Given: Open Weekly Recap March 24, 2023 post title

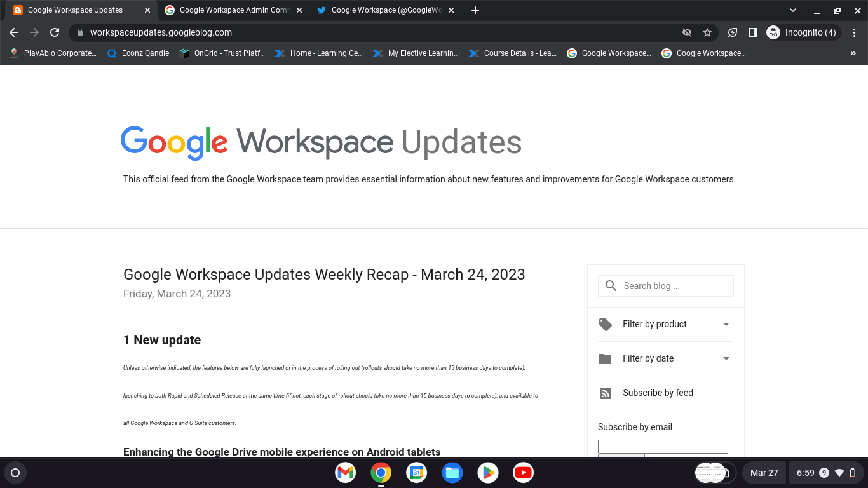Looking at the screenshot, I should point(324,274).
